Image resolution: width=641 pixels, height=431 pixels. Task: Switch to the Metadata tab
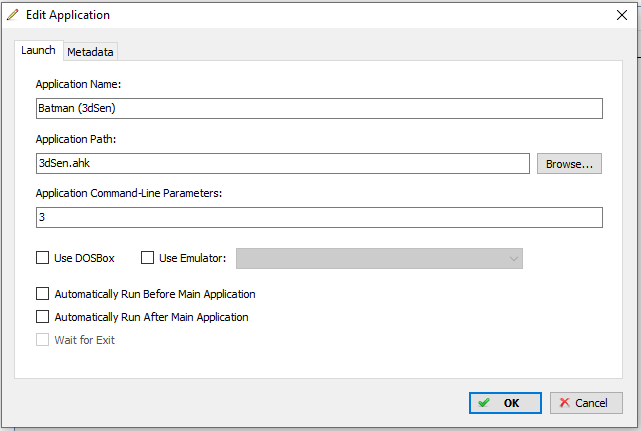click(90, 52)
